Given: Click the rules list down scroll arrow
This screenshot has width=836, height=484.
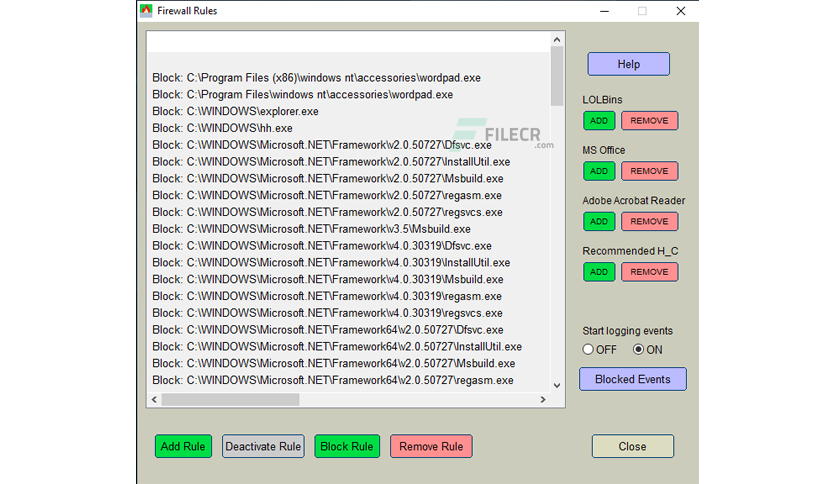Looking at the screenshot, I should coord(557,385).
